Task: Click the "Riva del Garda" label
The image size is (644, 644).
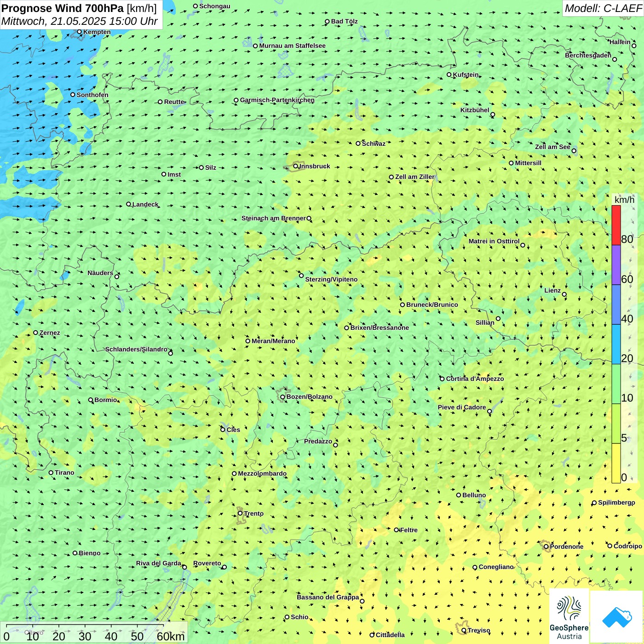Action: point(159,563)
